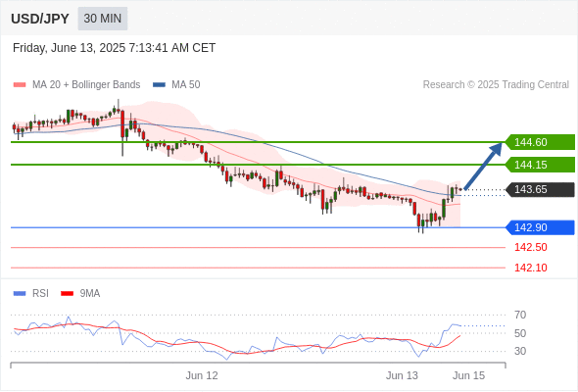Click the red 9MA legend swatch
Viewport: 578px width, 392px height.
[x=67, y=294]
